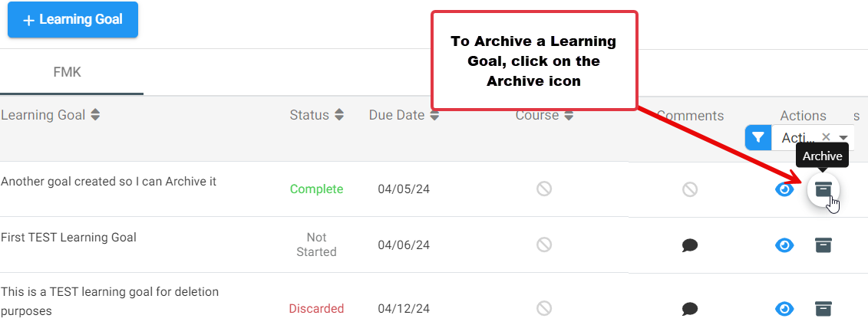Open the 'First TEST Learning Goal' entry

point(68,238)
